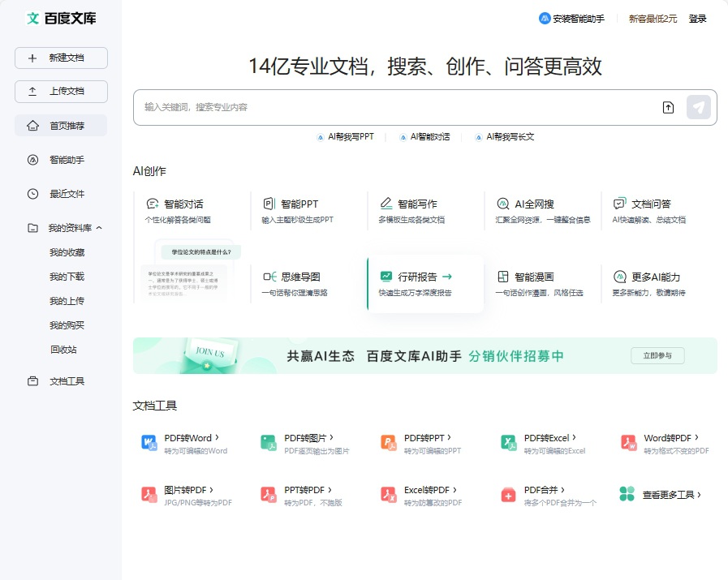
Task: Open the 行研报告 arrow link
Action: (447, 277)
